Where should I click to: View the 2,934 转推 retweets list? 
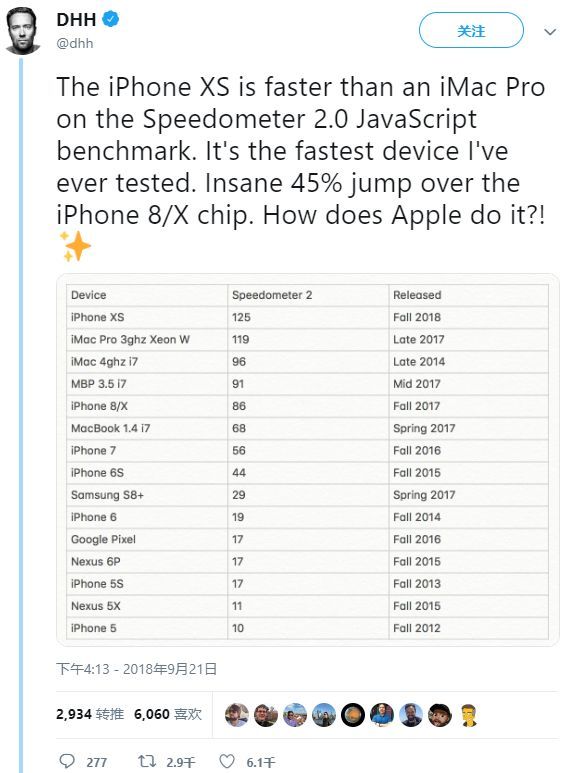(90, 714)
